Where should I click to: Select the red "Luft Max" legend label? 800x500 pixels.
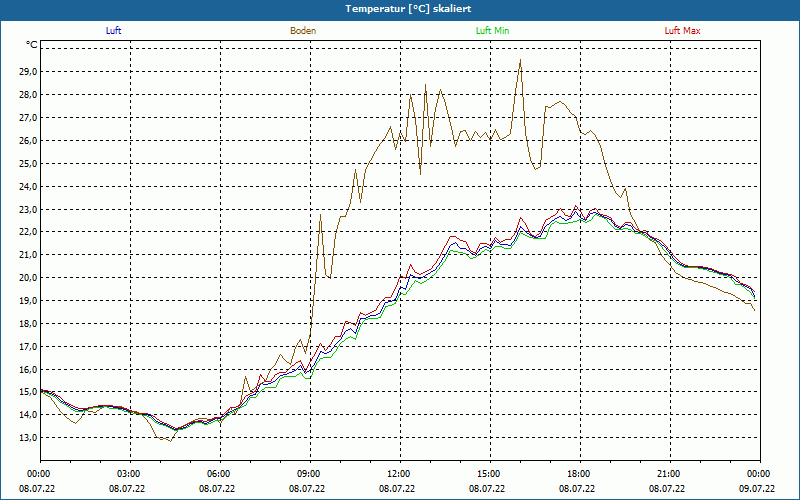click(x=683, y=31)
